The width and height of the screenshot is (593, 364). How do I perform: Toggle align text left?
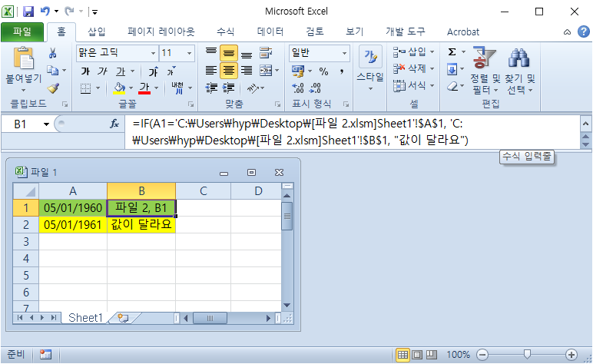pos(211,71)
